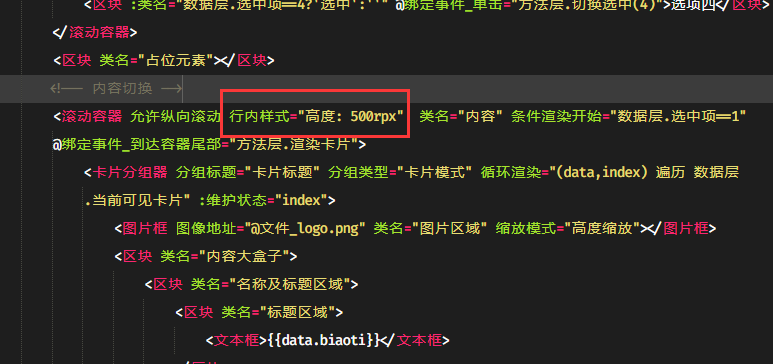Click the :维护状态 attribute name
This screenshot has height=364, width=773.
(x=232, y=201)
